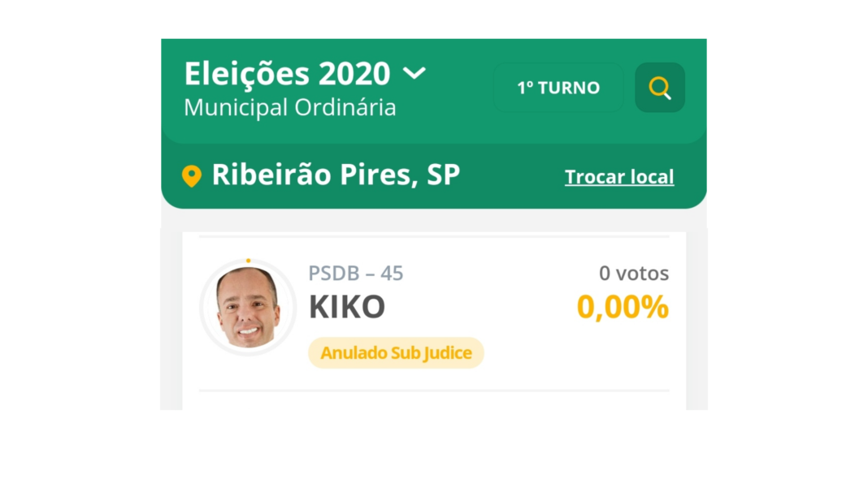Click the divider line below KIKO's entry

(434, 391)
